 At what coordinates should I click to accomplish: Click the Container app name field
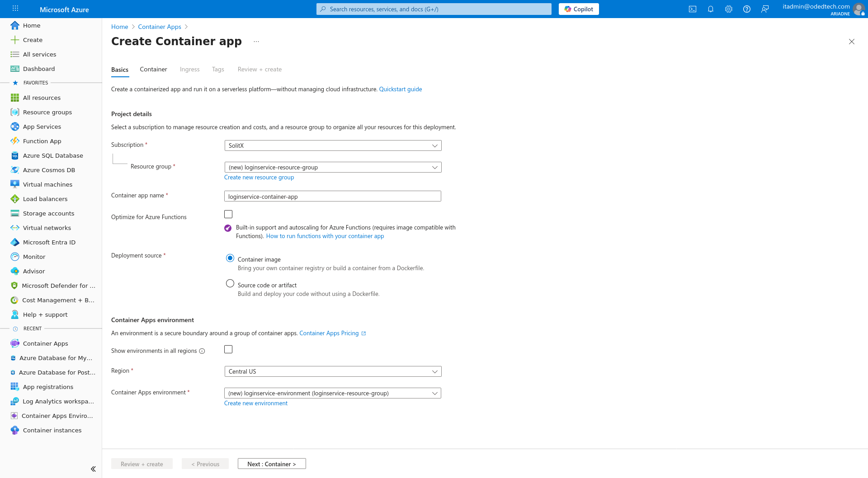pos(333,196)
